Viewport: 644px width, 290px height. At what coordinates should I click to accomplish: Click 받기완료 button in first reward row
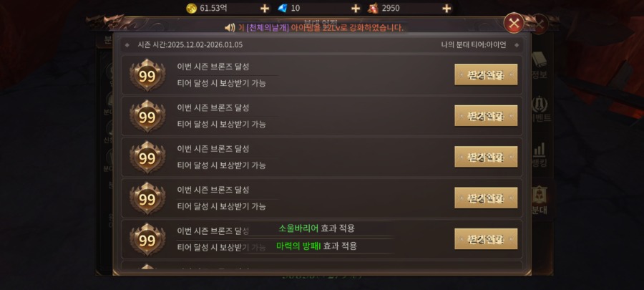click(486, 74)
